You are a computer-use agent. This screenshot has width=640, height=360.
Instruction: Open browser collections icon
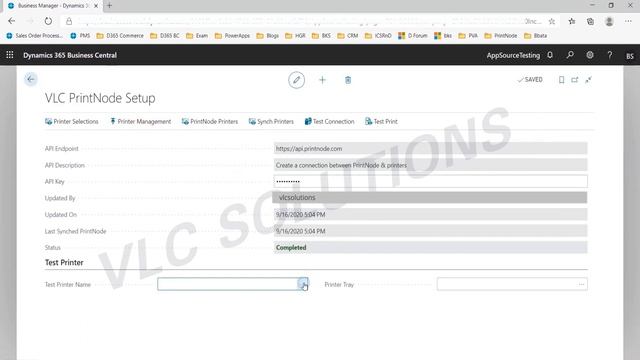point(590,21)
